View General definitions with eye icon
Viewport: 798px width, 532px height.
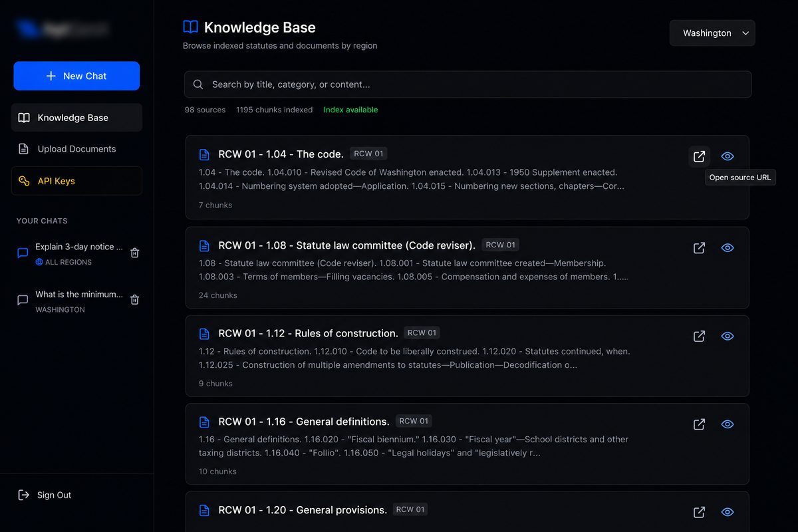coord(728,424)
